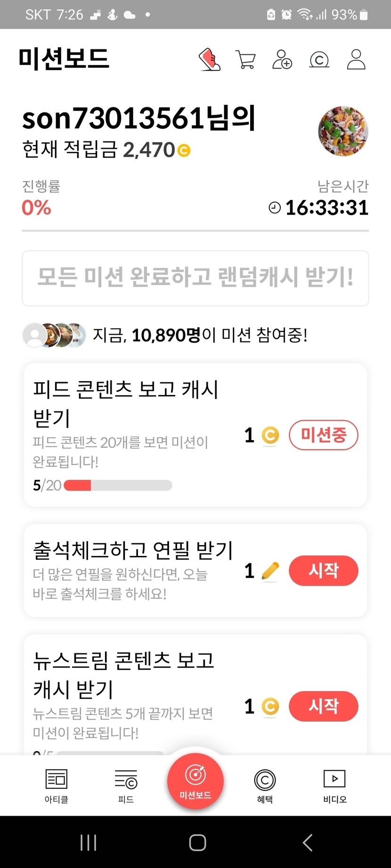Tap the feed mission 5/20 progress bar
The height and width of the screenshot is (868, 391).
pyautogui.click(x=118, y=485)
